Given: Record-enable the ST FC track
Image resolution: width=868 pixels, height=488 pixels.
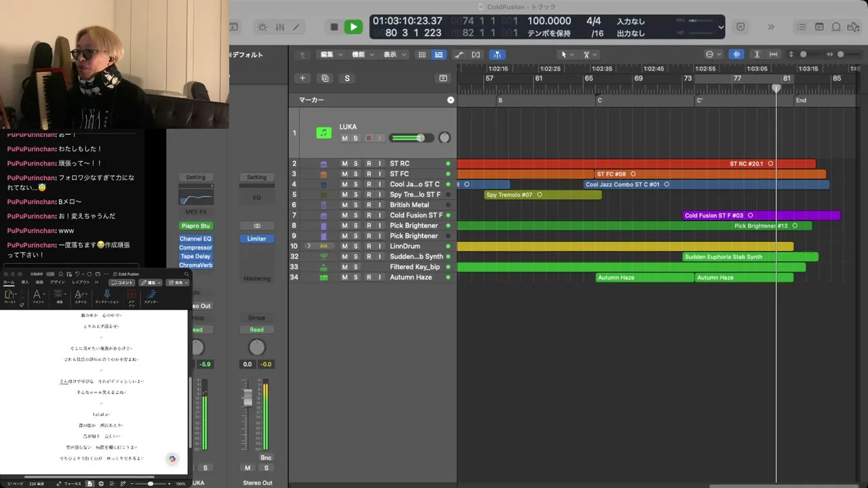Looking at the screenshot, I should point(369,174).
